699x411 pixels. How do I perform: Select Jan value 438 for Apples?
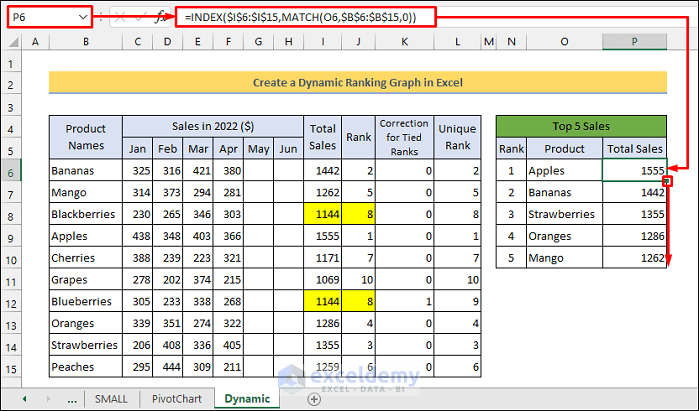click(x=137, y=236)
